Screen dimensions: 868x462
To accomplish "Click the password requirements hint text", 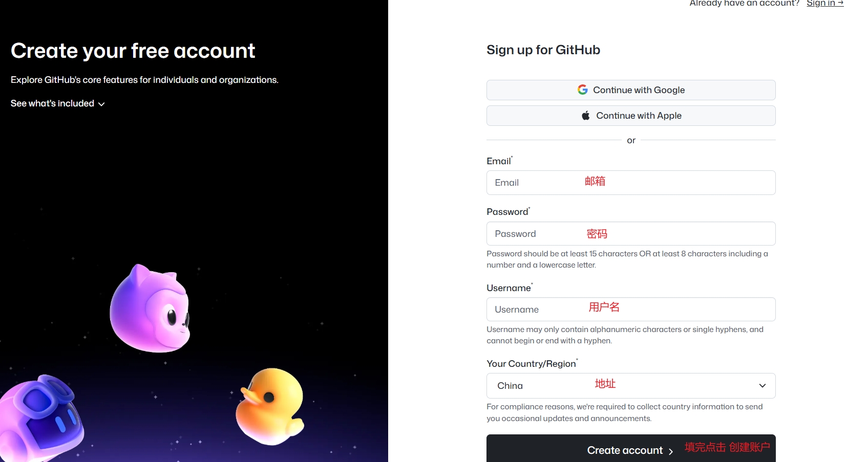I will (627, 259).
